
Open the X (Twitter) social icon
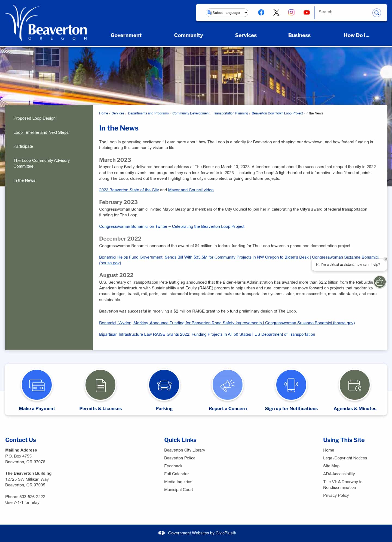point(276,13)
